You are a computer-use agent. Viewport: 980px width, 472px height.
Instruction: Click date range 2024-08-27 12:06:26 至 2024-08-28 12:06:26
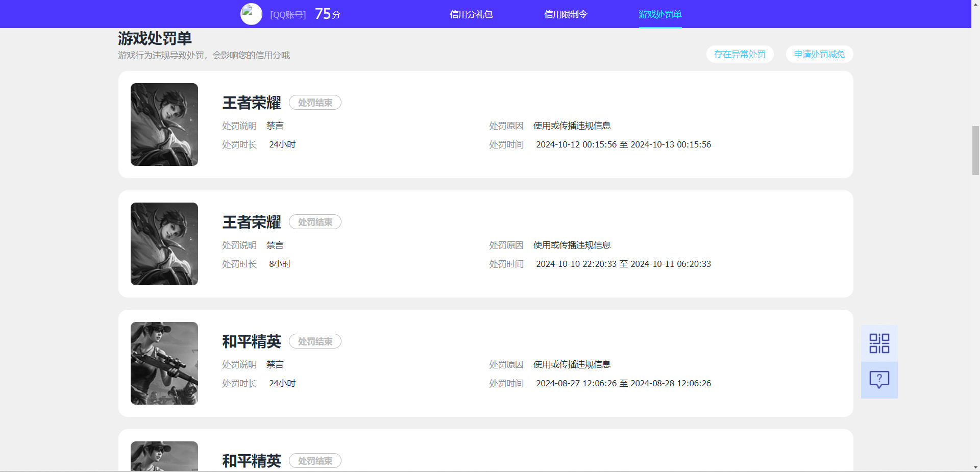coord(623,383)
